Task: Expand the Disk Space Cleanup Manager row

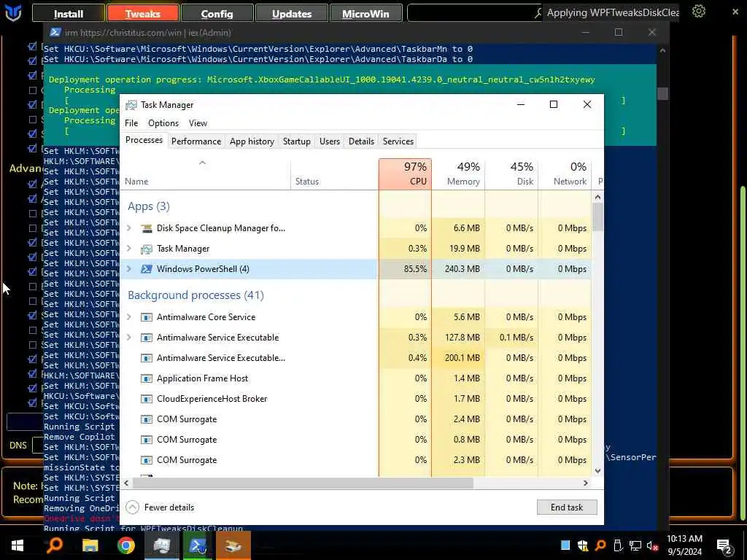Action: click(x=128, y=228)
